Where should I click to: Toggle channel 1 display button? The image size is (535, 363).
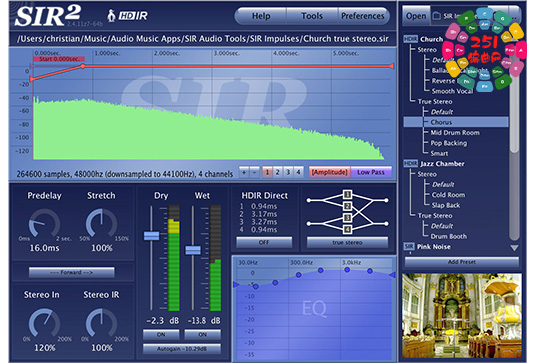click(267, 172)
